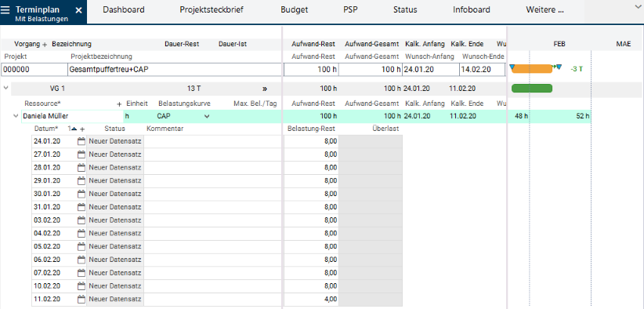Click the project Aufwand-Rest field 100 h

pyautogui.click(x=311, y=70)
